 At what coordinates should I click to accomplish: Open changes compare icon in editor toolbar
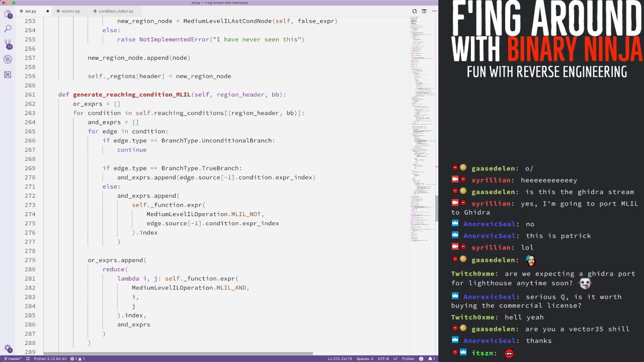coord(415,11)
